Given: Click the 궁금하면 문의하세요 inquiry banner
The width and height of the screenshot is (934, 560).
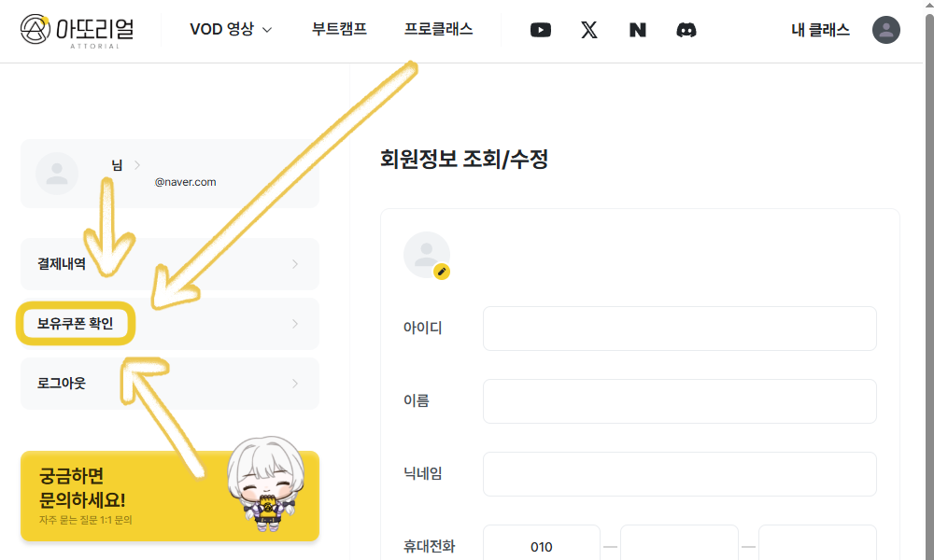Looking at the screenshot, I should pos(170,496).
